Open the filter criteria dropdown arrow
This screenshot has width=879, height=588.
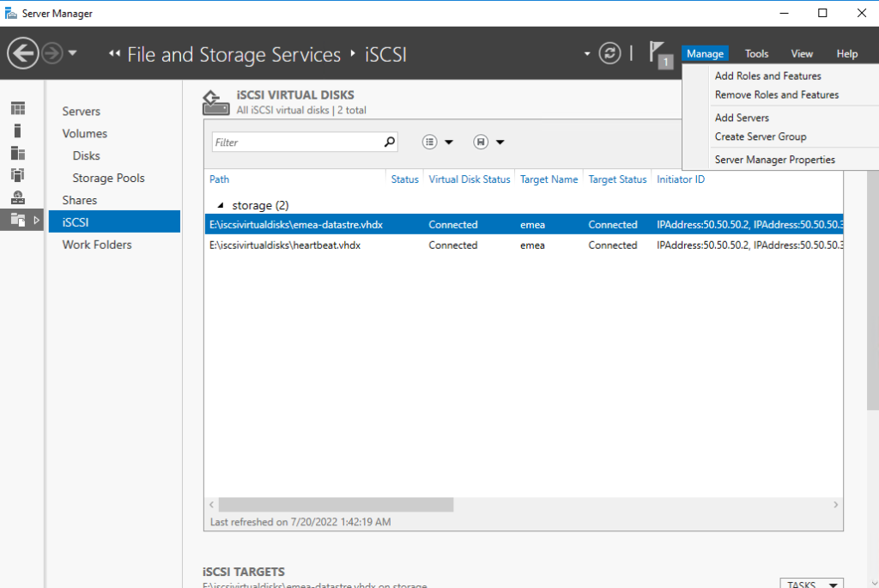[449, 141]
